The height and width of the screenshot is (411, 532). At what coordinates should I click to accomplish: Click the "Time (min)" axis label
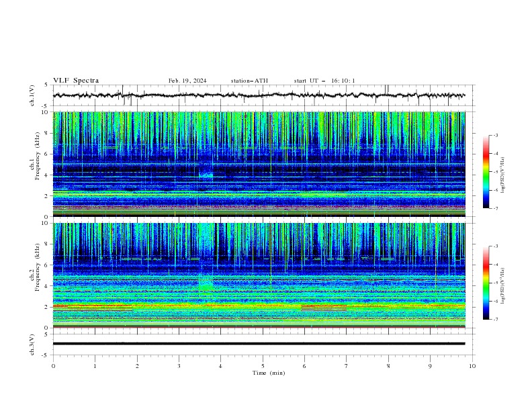[x=269, y=373]
